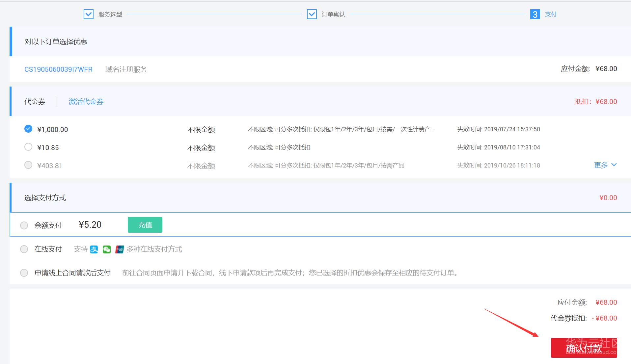Open order CS1905060039I7WFR link
The image size is (631, 364).
tap(59, 69)
